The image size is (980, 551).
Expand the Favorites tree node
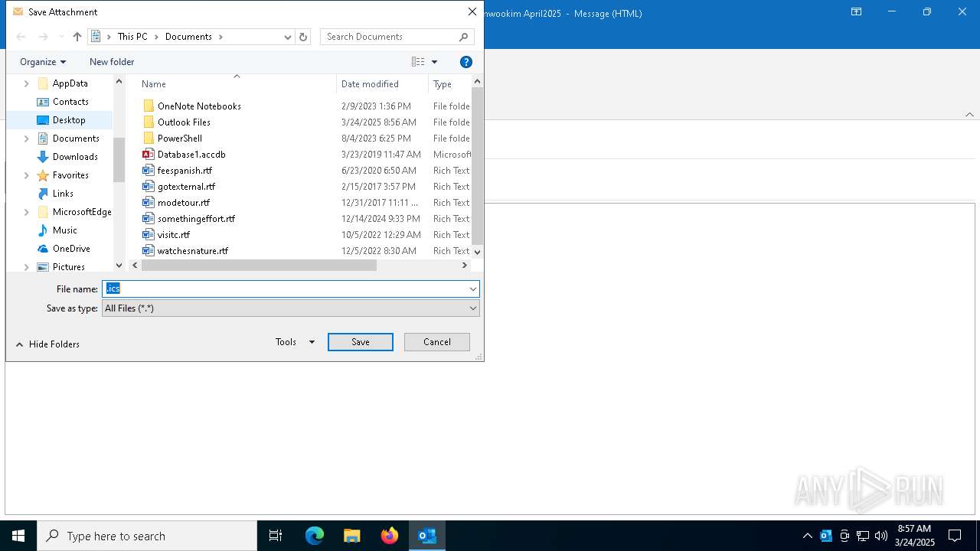click(27, 175)
